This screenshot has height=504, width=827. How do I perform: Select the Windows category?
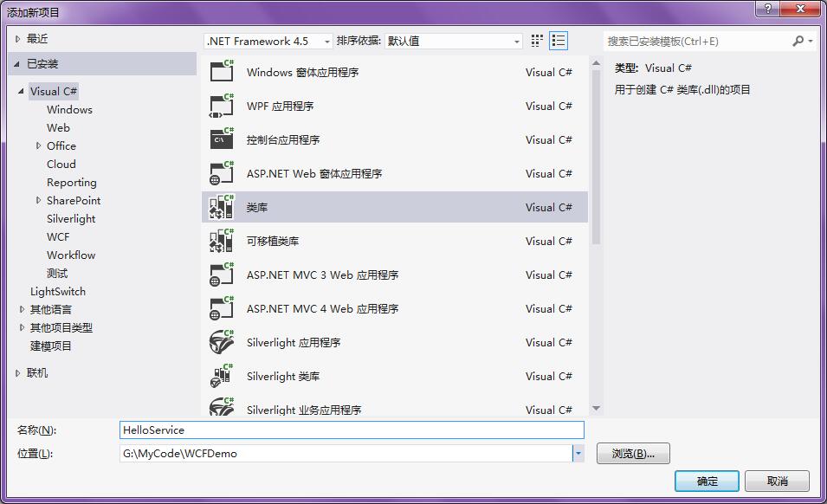point(69,110)
